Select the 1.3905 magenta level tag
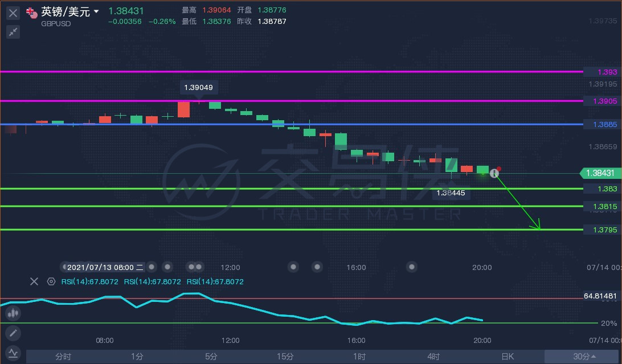 click(603, 101)
